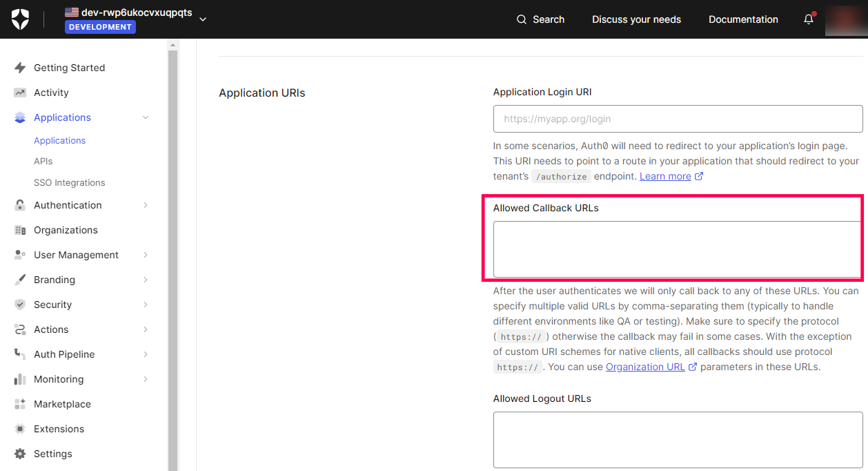The width and height of the screenshot is (868, 471).
Task: Collapse the Applications sidebar section
Action: (146, 117)
